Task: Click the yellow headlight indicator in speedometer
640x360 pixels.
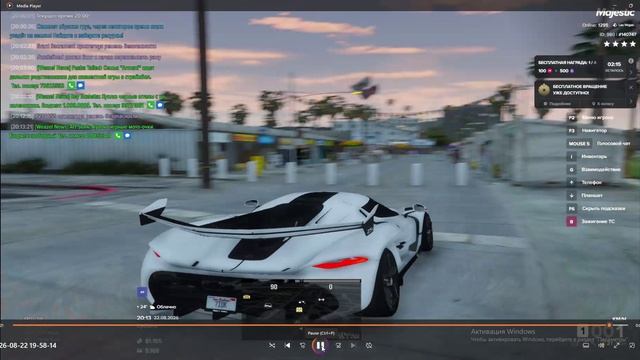Action: pos(247,297)
